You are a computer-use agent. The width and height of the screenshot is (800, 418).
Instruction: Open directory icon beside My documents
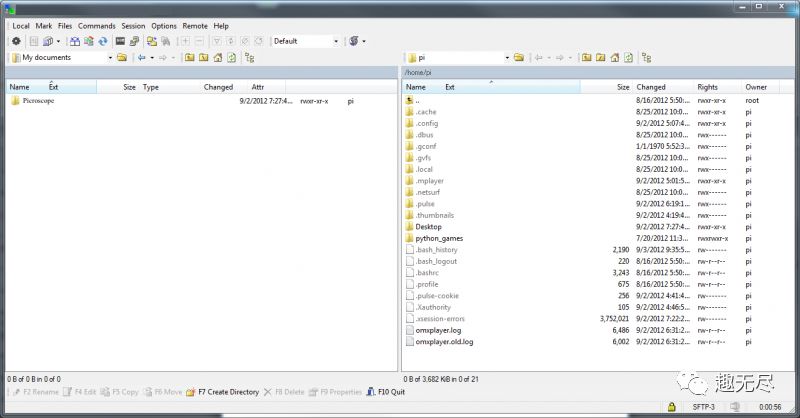[122, 58]
